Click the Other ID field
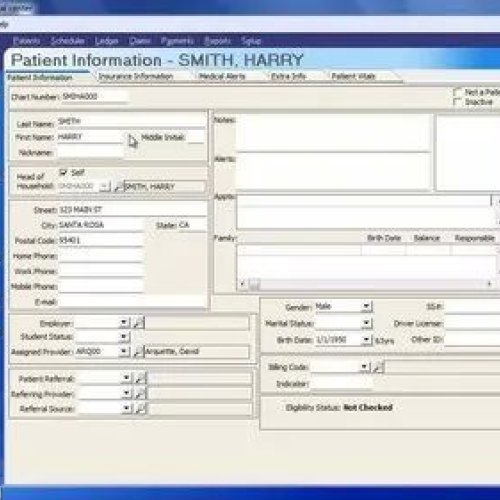This screenshot has height=500, width=500. pos(472,340)
